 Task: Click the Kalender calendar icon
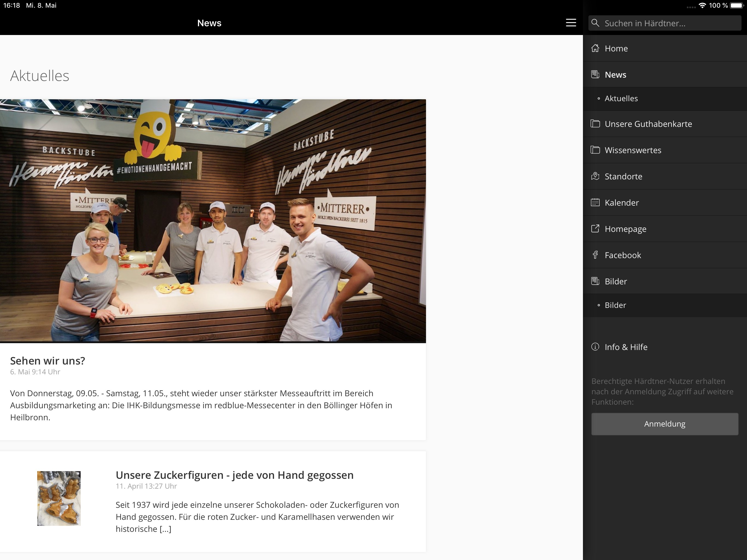point(595,202)
